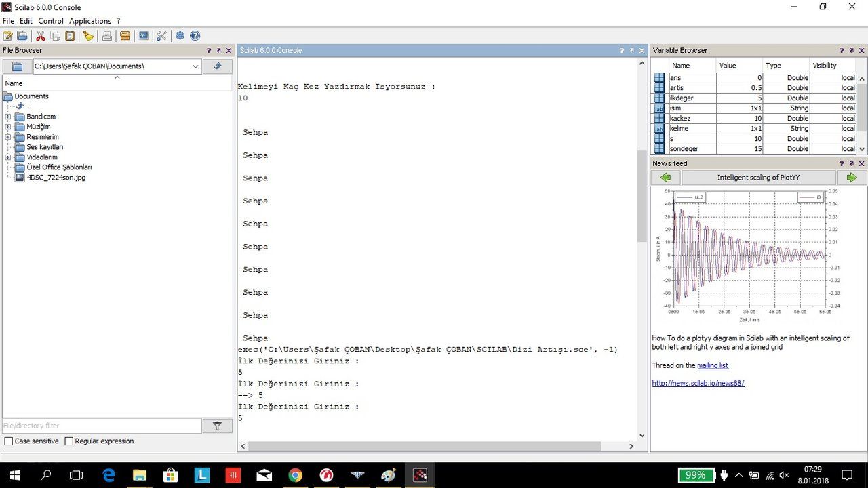
Task: Open File Browser panel help icon
Action: click(209, 51)
